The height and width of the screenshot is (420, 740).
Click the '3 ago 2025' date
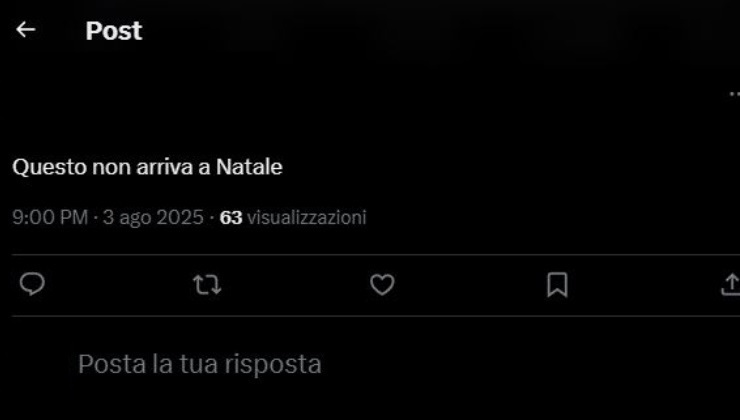(153, 218)
